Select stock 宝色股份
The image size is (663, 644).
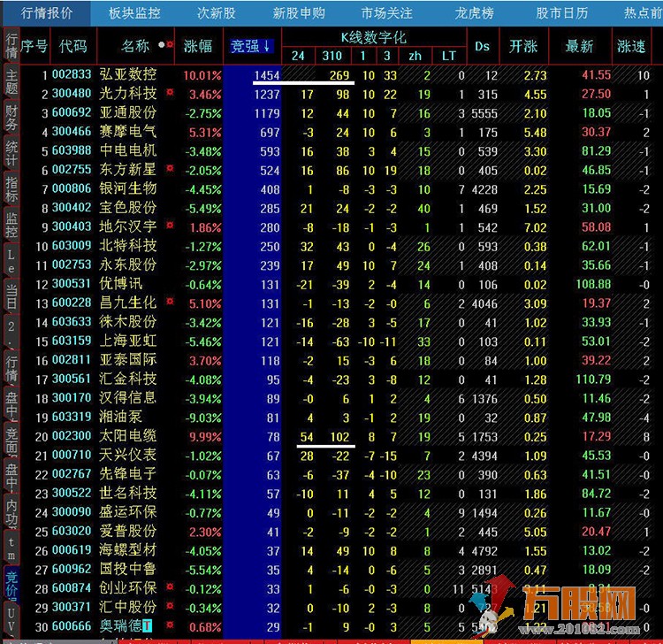pyautogui.click(x=128, y=208)
